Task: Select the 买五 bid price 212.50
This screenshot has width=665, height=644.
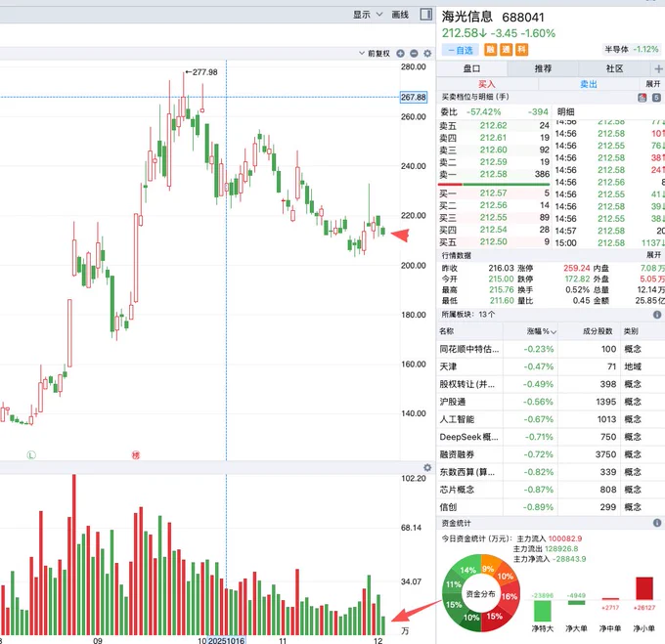Action: [x=493, y=242]
